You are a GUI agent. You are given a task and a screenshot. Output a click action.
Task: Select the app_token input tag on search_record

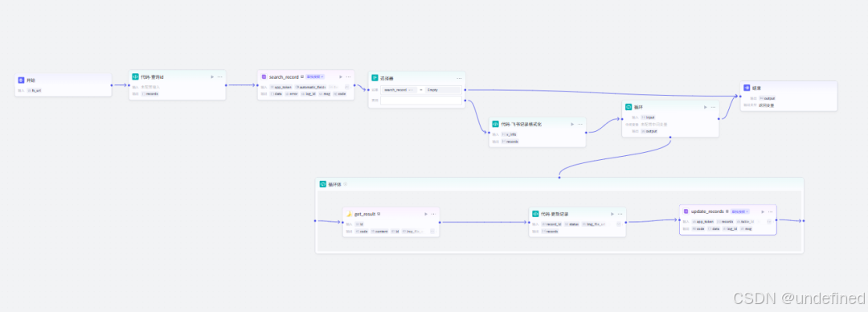280,87
